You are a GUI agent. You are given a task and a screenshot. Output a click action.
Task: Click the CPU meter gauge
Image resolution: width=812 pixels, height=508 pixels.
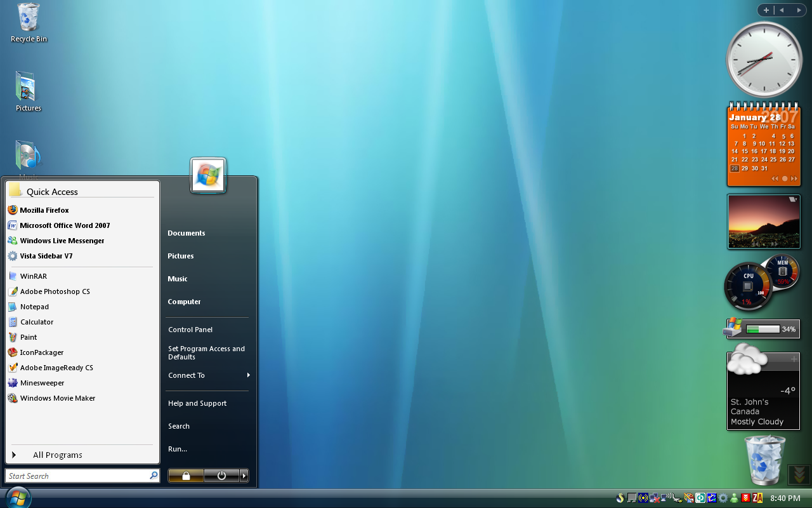(x=749, y=286)
